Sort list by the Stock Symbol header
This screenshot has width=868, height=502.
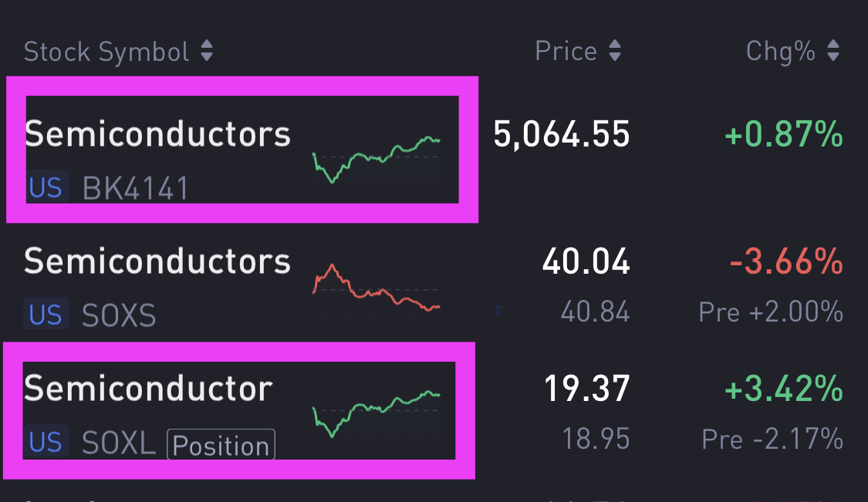(x=106, y=52)
